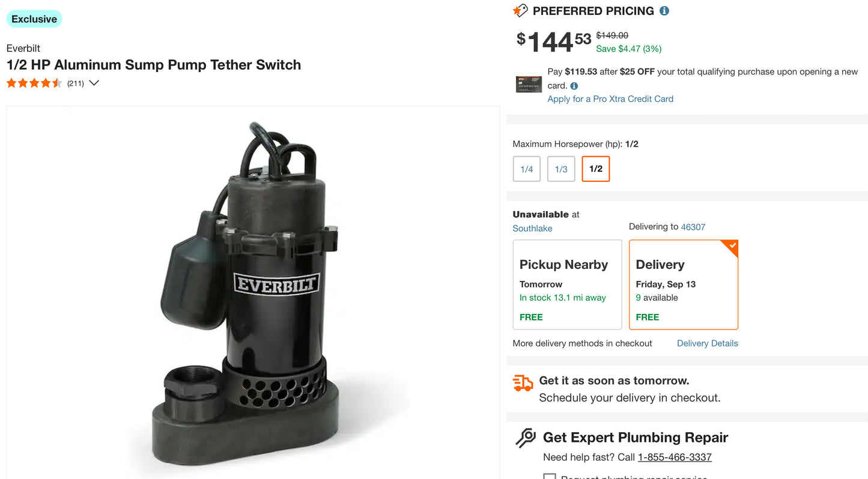Click the credit card offer info icon
The image size is (868, 479).
[x=574, y=86]
